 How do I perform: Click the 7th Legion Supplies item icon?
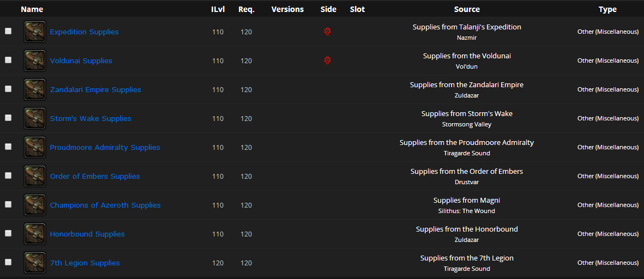[x=35, y=263]
